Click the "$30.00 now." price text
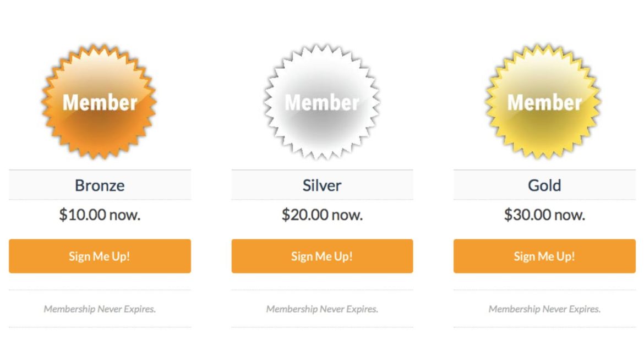 click(544, 215)
